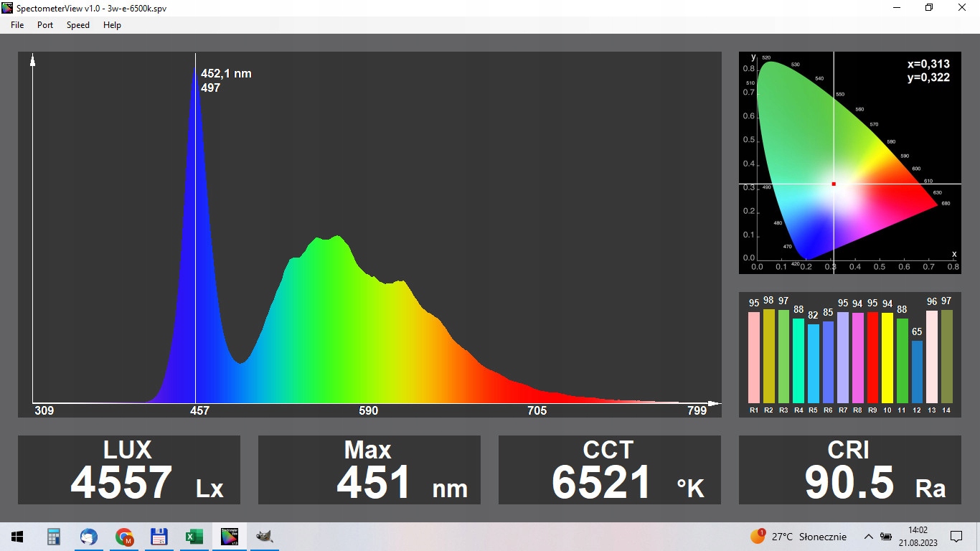The height and width of the screenshot is (551, 980).
Task: Open the File menu
Action: click(17, 25)
